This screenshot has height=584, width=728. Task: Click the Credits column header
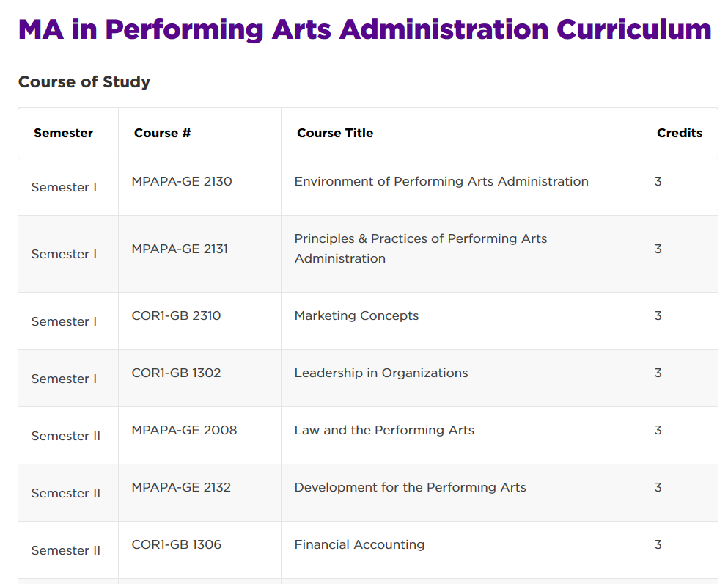pyautogui.click(x=680, y=133)
